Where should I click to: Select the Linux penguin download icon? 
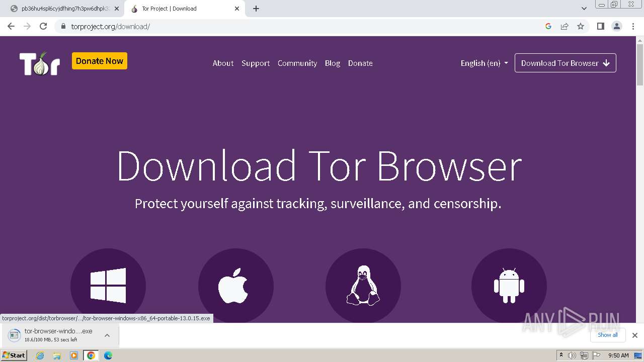[363, 286]
